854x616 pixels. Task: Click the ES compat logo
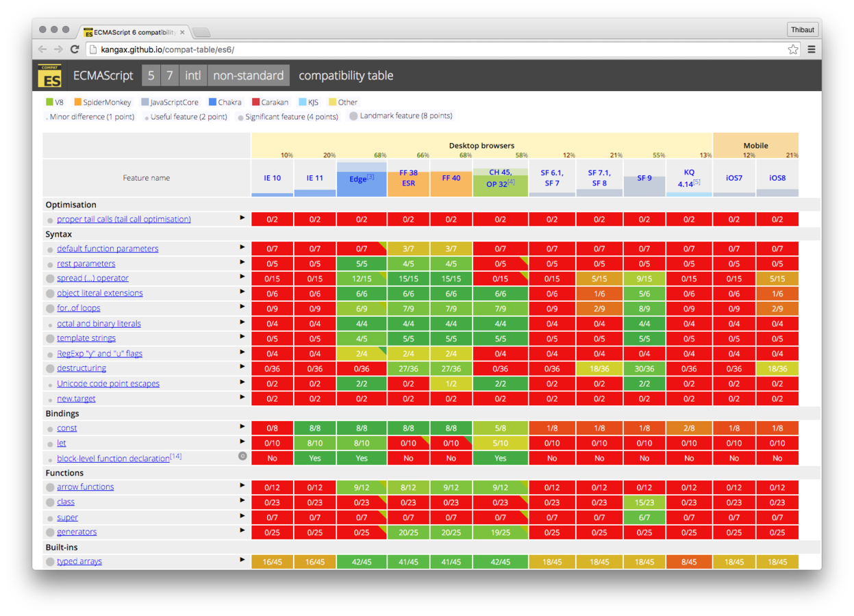[49, 76]
